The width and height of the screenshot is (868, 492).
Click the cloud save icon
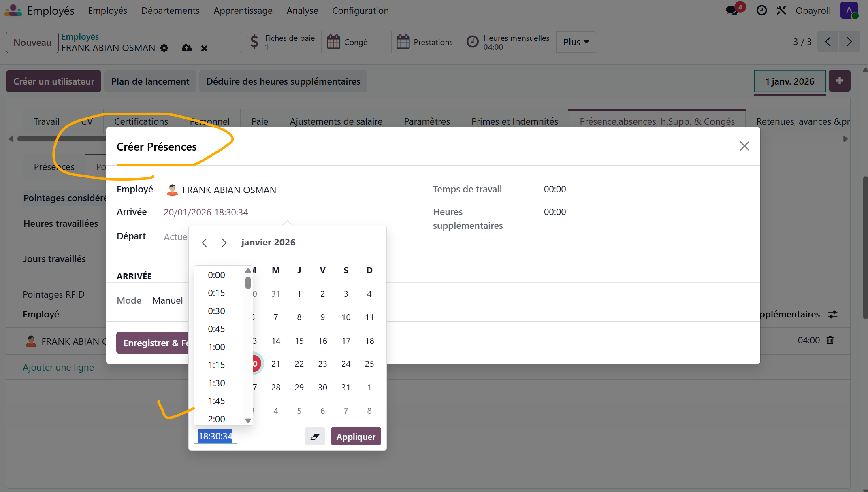coord(187,48)
